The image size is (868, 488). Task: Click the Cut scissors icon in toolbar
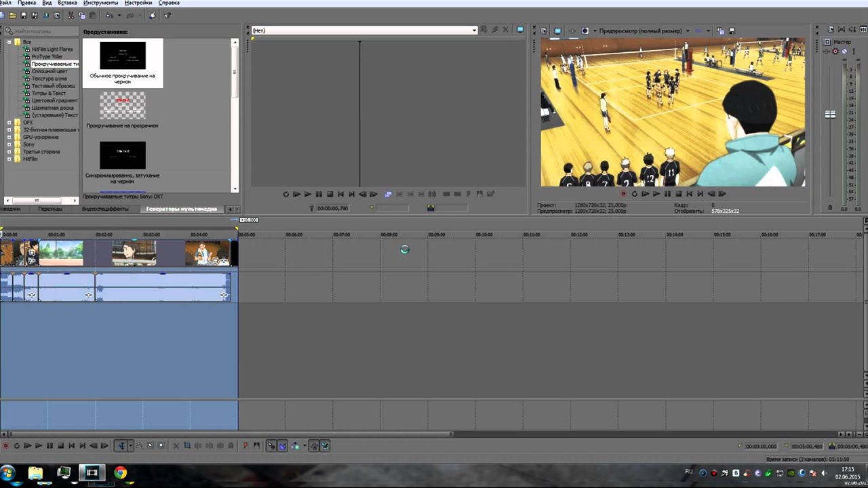coord(71,15)
